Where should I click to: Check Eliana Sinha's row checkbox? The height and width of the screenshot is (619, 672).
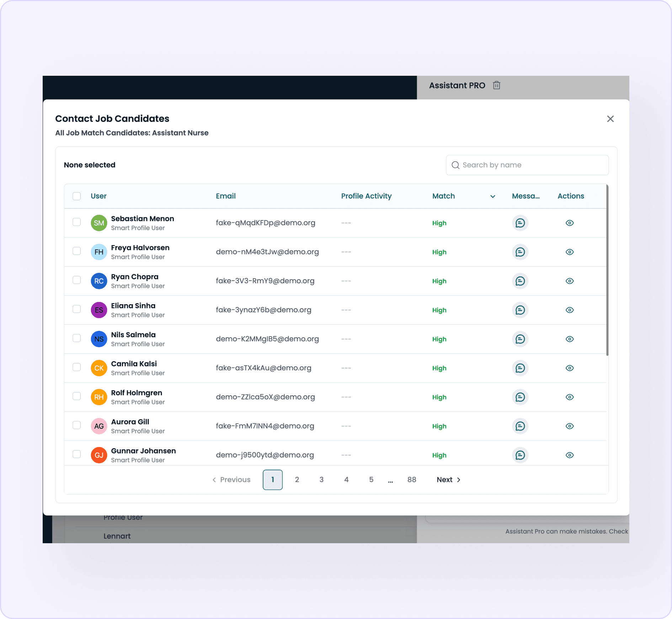(x=76, y=309)
